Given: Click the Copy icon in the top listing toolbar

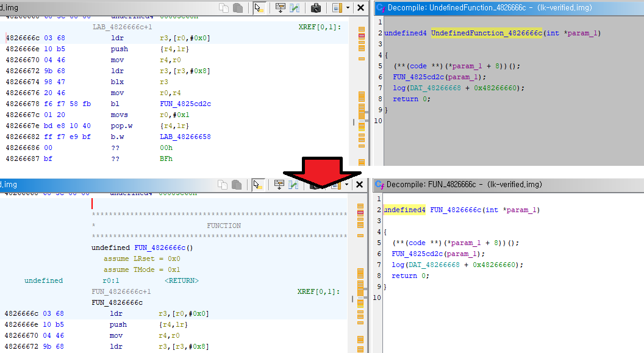Looking at the screenshot, I should [x=224, y=8].
